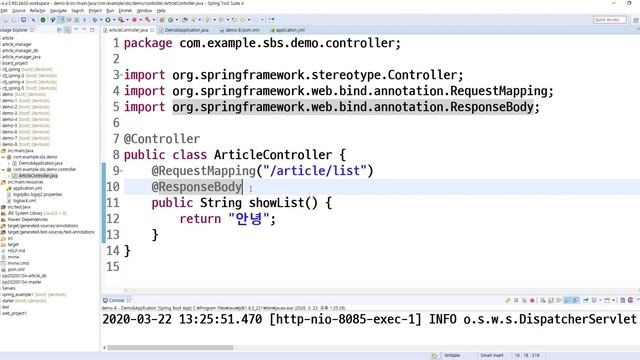Viewport: 640px width, 360px height.
Task: Expand ArticleController.java tree node arrow
Action: coord(9,176)
